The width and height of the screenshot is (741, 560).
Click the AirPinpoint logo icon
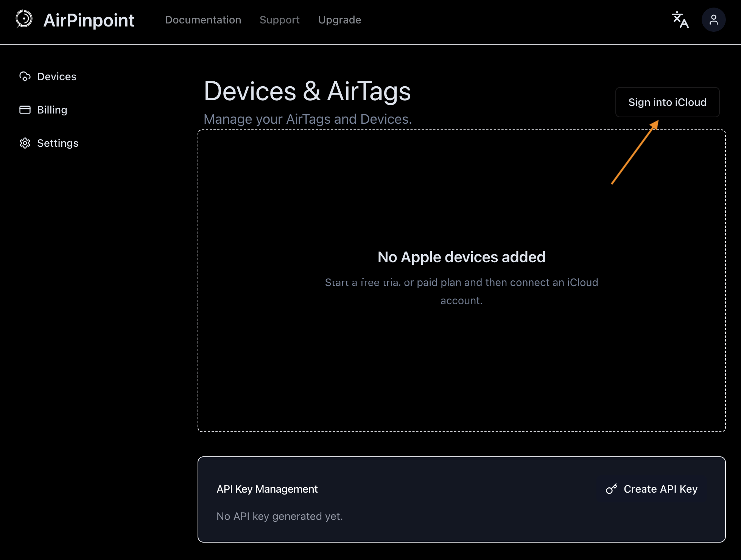click(24, 19)
